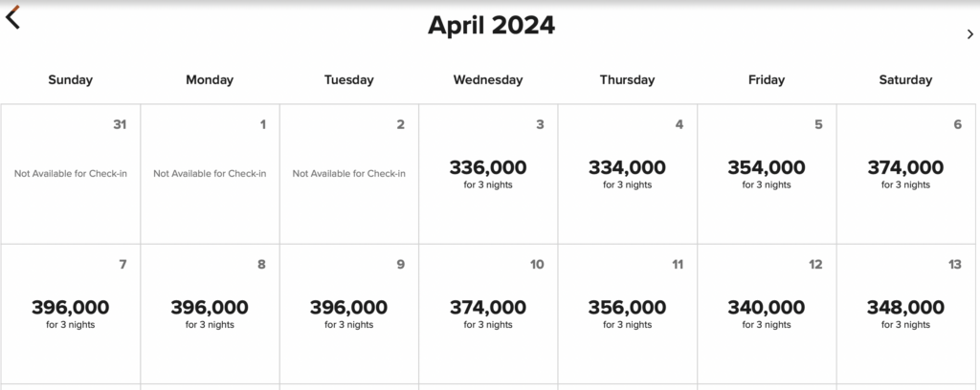The height and width of the screenshot is (390, 980).
Task: Pick Tuesday April 9 check-in date
Action: [348, 313]
